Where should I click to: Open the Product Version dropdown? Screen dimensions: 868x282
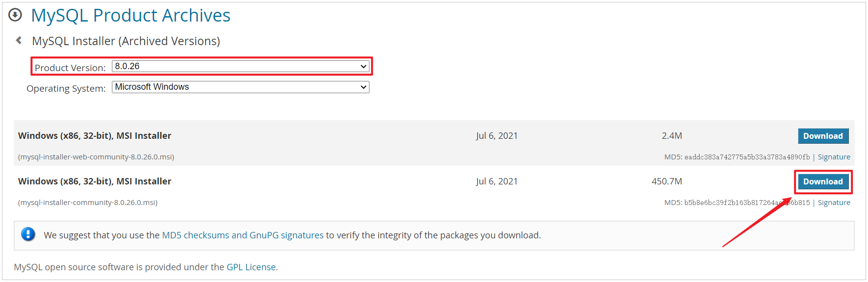pos(240,66)
